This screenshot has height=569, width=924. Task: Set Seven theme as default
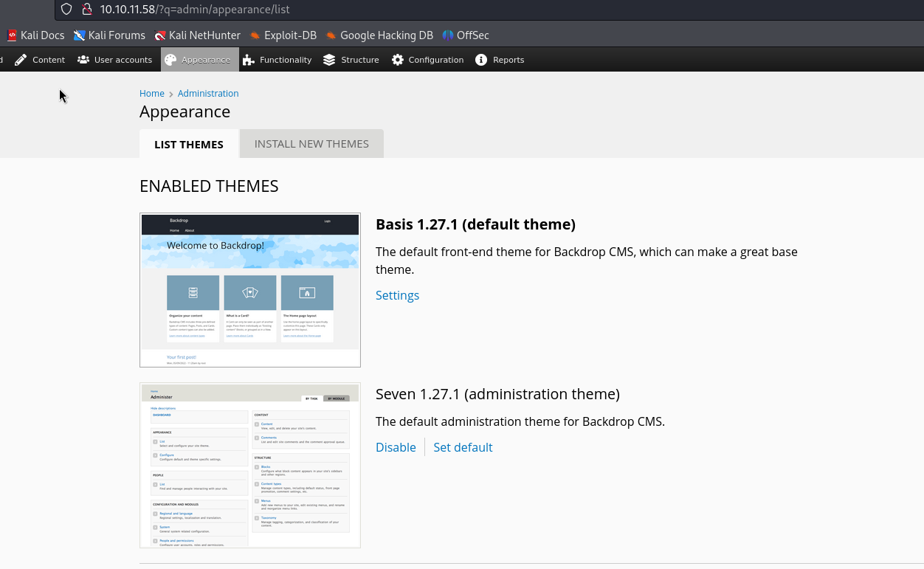tap(463, 447)
